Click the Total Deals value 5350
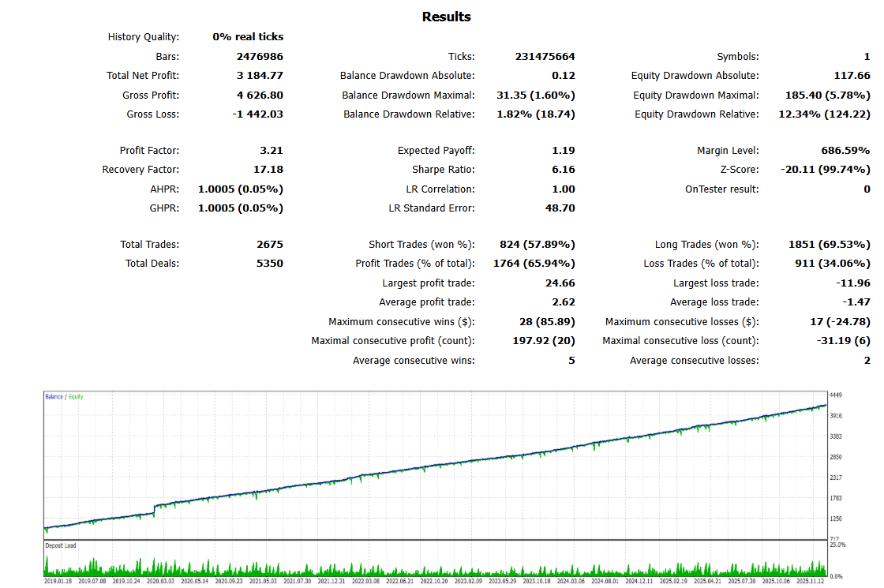 click(x=270, y=264)
